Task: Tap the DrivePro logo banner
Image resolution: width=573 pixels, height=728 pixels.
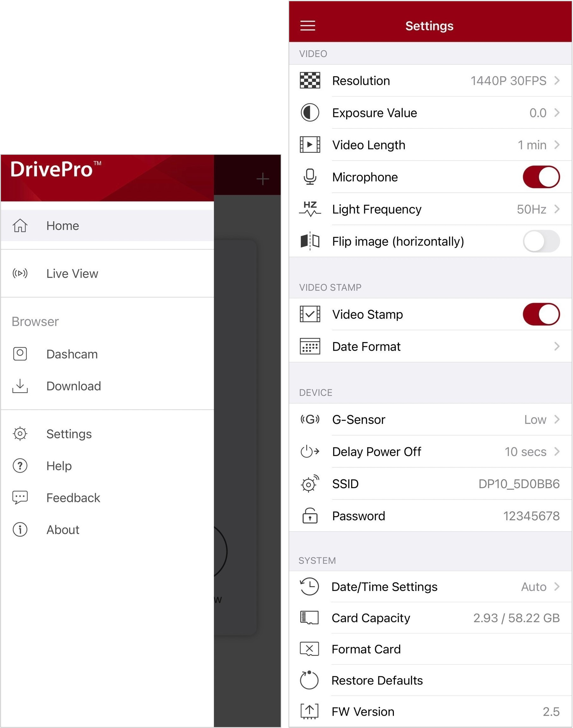Action: point(107,178)
